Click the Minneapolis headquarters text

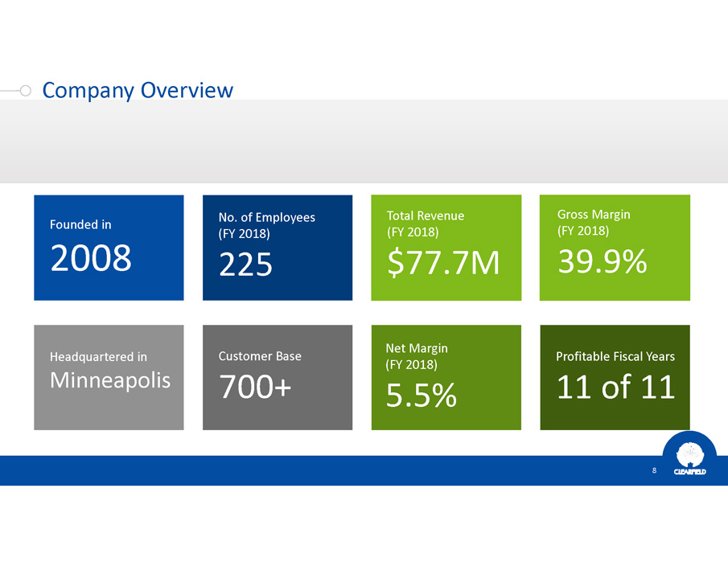pos(110,380)
